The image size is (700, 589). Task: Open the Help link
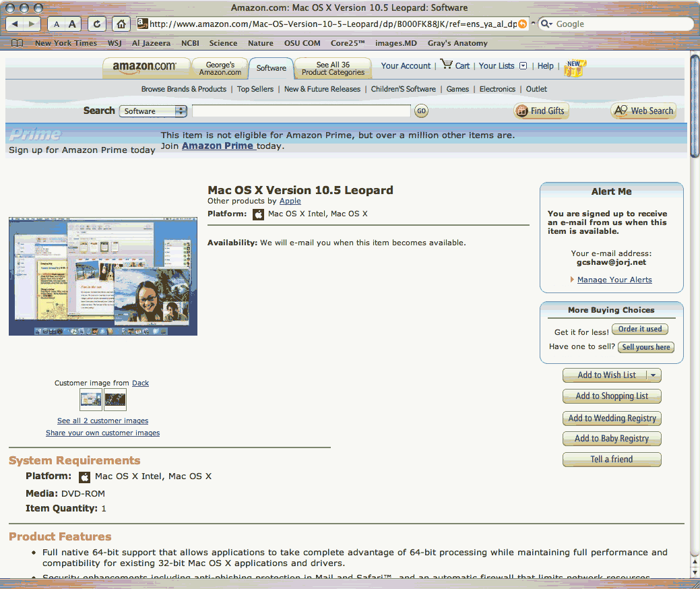click(x=545, y=66)
